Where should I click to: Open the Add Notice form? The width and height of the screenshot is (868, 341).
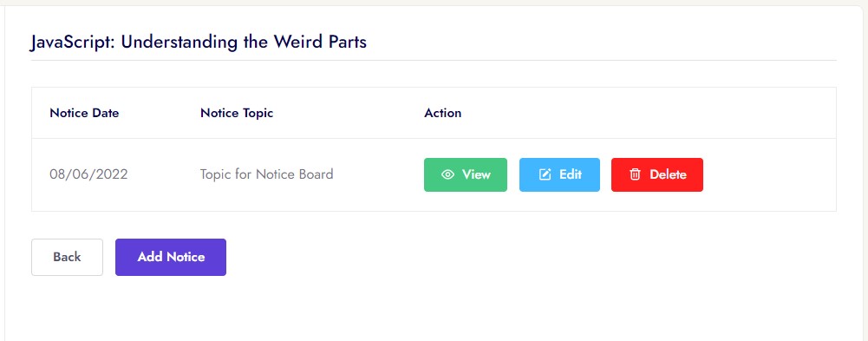point(171,257)
